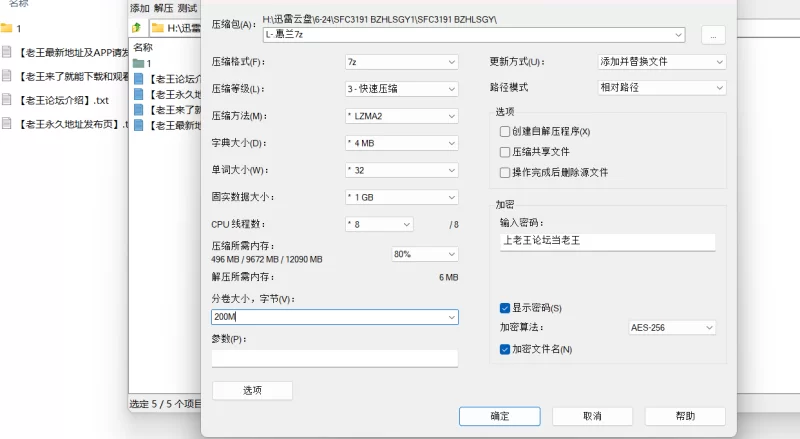Click the 选定 5 / 5 个项目 status text
Image resolution: width=800 pixels, height=439 pixels.
tap(165, 404)
